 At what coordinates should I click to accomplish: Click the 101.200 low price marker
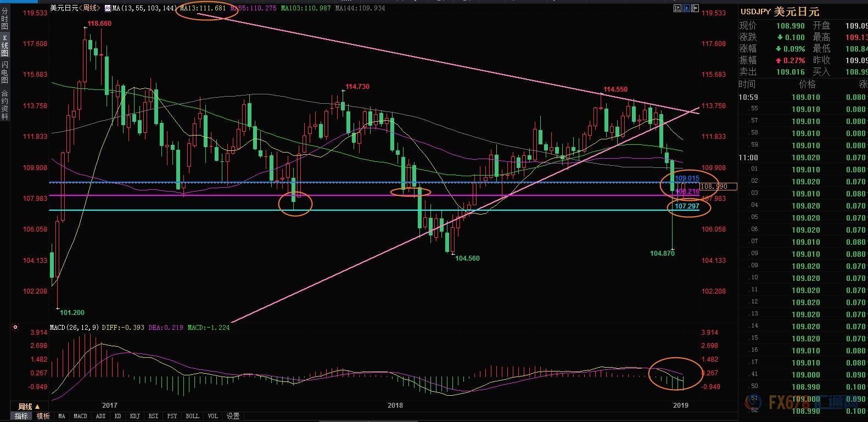pos(72,313)
